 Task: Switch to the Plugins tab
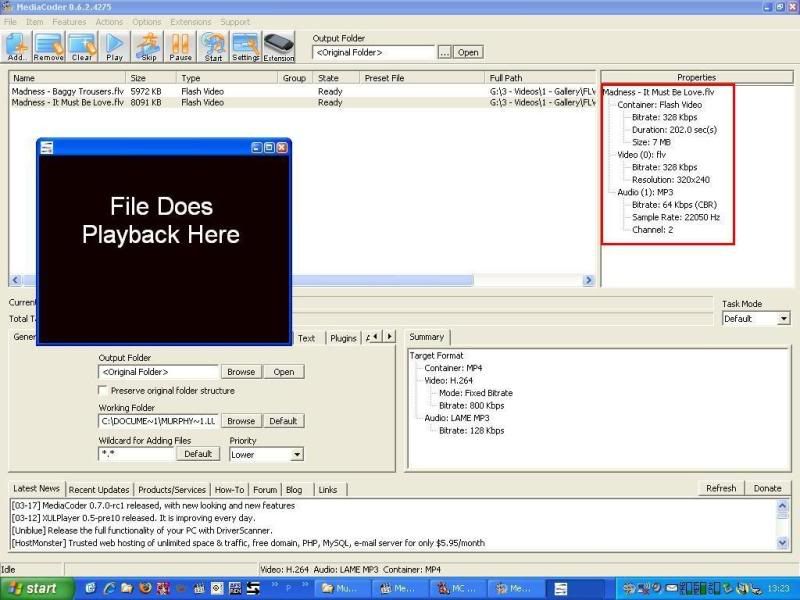343,338
